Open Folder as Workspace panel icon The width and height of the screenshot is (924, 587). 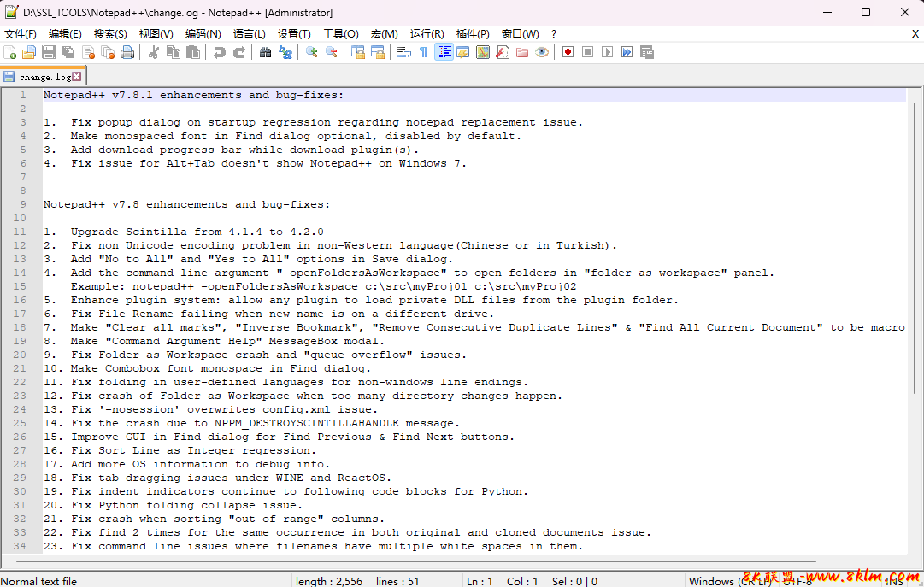(x=522, y=52)
